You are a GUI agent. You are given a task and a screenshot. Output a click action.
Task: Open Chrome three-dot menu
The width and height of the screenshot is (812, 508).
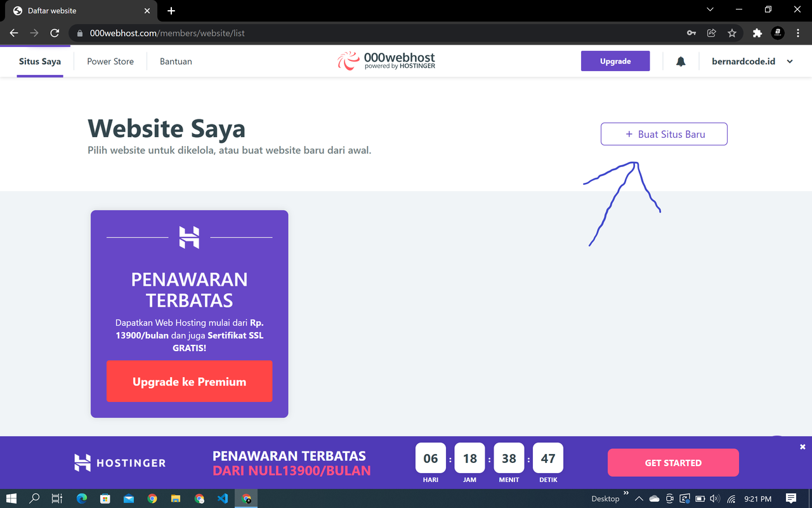point(797,33)
